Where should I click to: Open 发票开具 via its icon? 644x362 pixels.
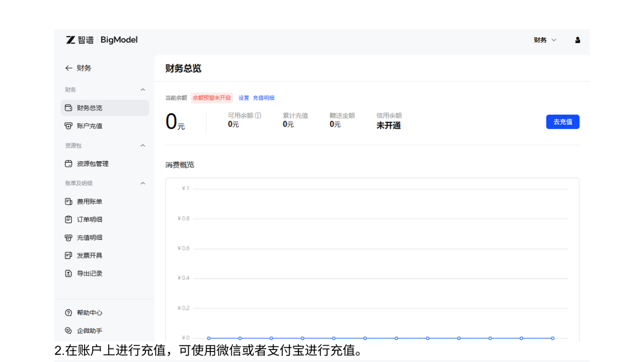pyautogui.click(x=68, y=255)
